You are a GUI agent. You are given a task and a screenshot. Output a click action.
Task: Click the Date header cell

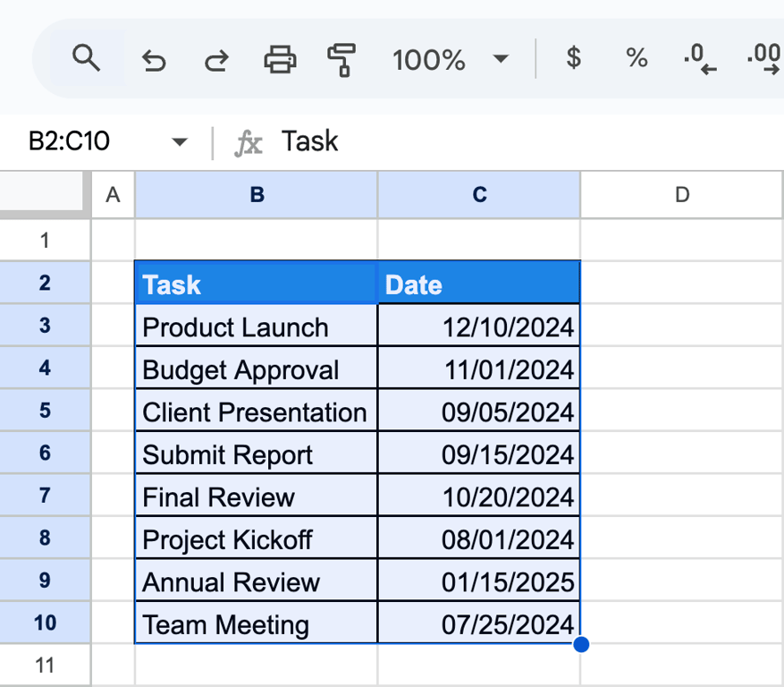[x=479, y=283]
